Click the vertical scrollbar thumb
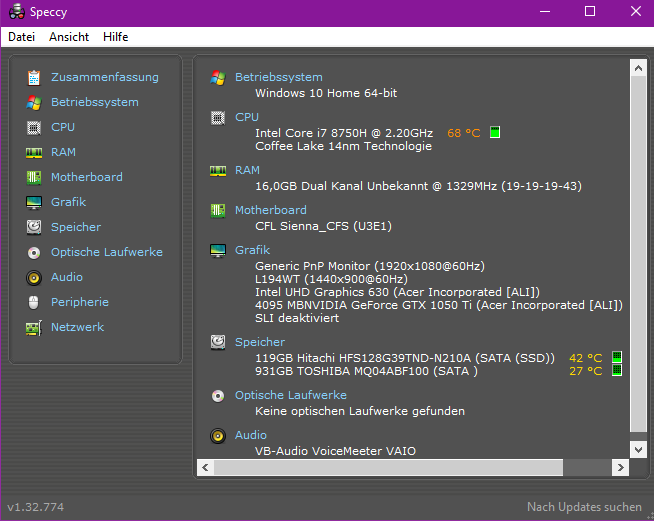 tap(638, 254)
